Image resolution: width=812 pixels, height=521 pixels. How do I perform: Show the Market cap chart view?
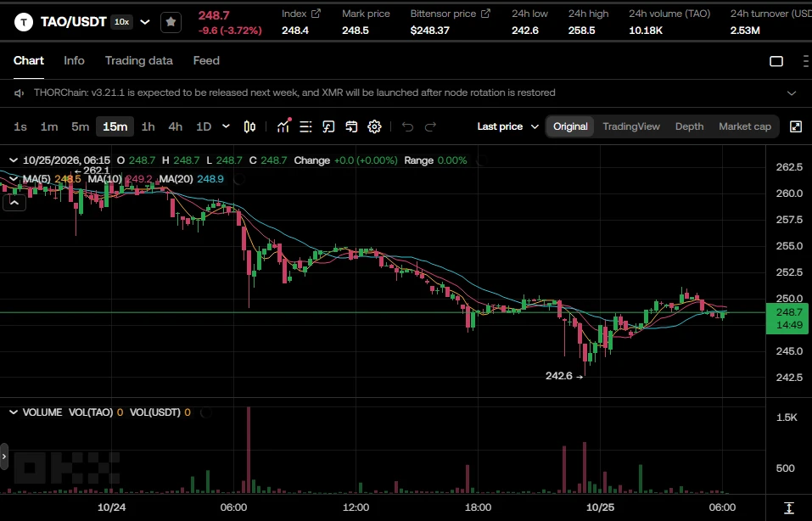[745, 126]
